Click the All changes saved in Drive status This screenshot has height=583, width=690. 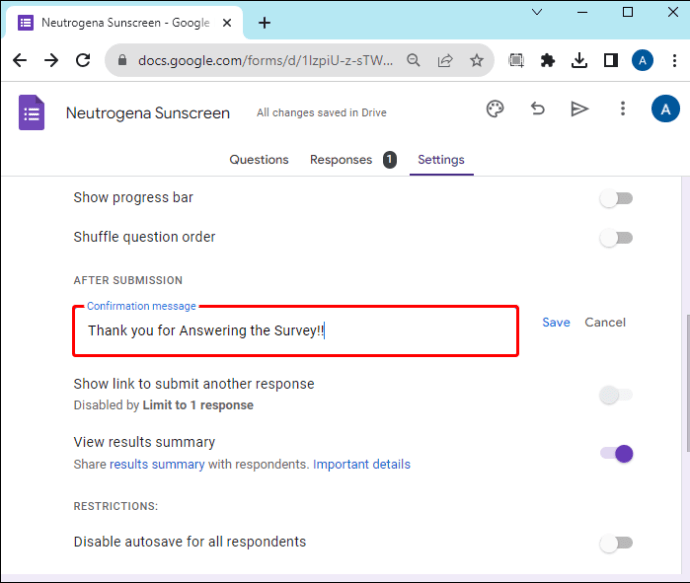tap(322, 113)
